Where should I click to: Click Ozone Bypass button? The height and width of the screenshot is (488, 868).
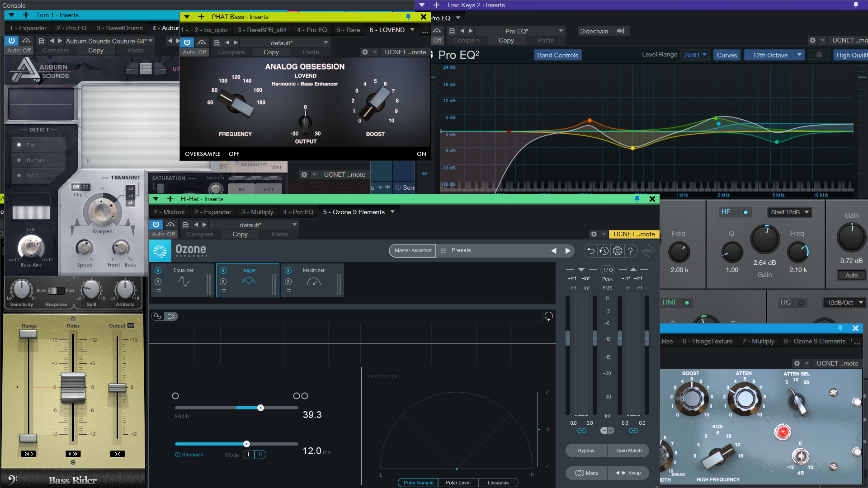point(586,450)
